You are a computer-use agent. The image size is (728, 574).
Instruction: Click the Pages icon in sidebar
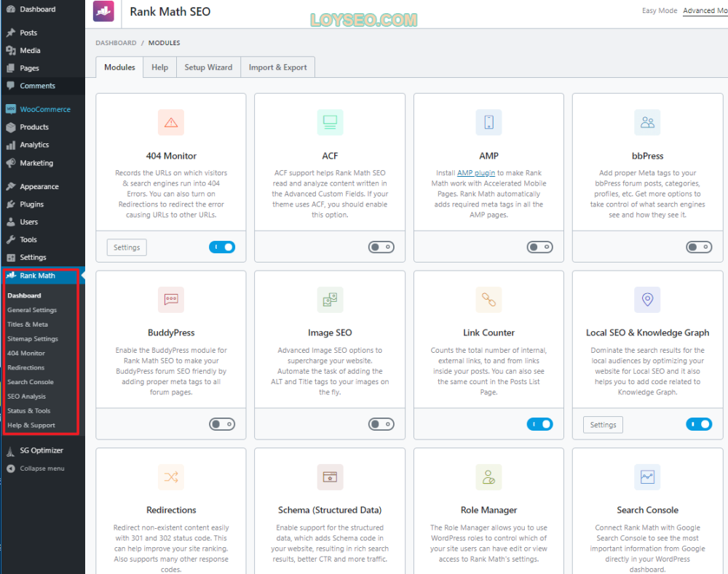[x=11, y=68]
